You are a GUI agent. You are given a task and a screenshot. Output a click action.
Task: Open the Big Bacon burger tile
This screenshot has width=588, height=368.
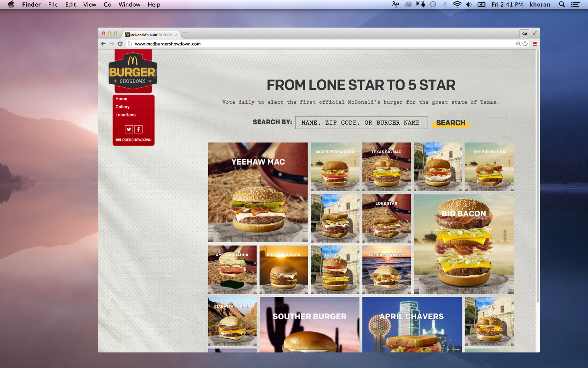(464, 244)
